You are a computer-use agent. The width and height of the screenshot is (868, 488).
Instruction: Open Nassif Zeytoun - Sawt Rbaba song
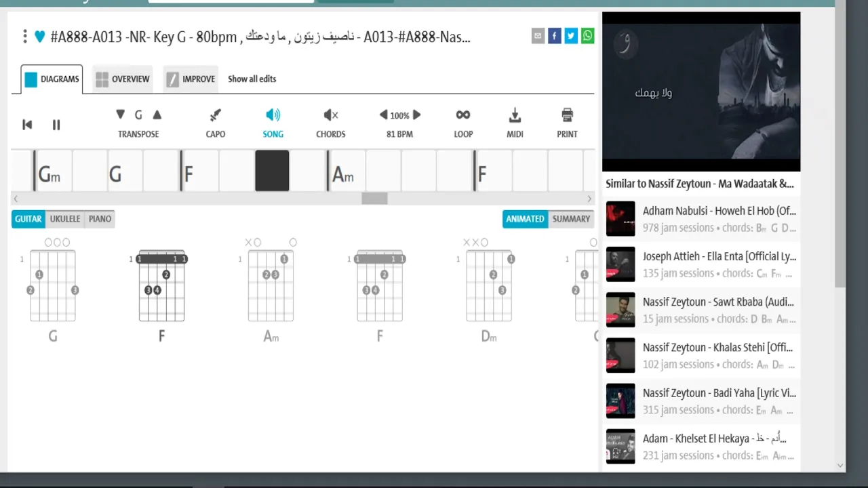[717, 302]
